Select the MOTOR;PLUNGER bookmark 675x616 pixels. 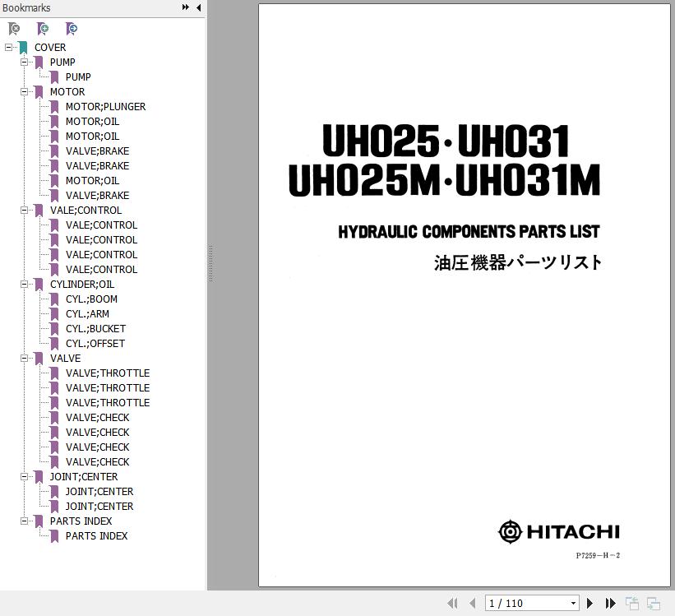click(105, 106)
